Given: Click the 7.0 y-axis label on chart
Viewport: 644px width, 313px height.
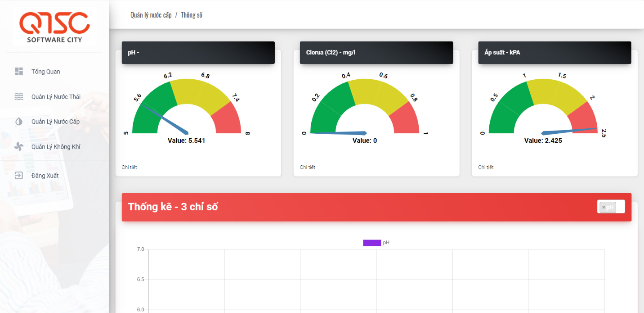Looking at the screenshot, I should (140, 249).
